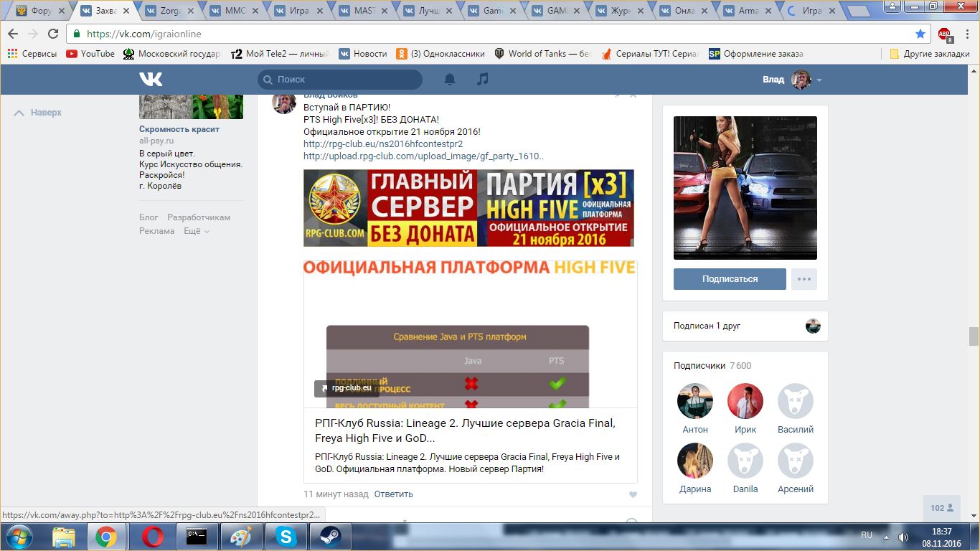The height and width of the screenshot is (551, 980).
Task: Reload the page
Action: coord(52,34)
